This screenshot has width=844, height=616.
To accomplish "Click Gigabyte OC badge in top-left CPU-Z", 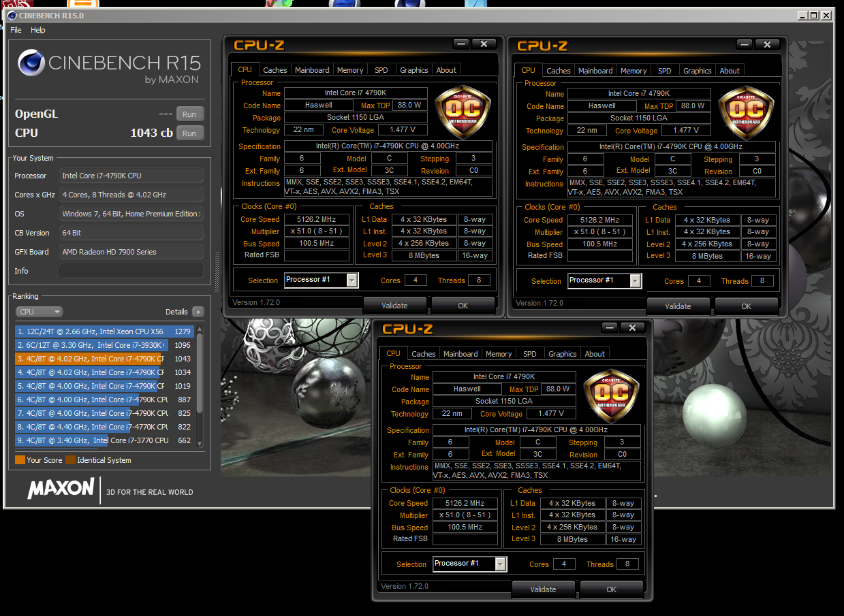I will (x=463, y=112).
